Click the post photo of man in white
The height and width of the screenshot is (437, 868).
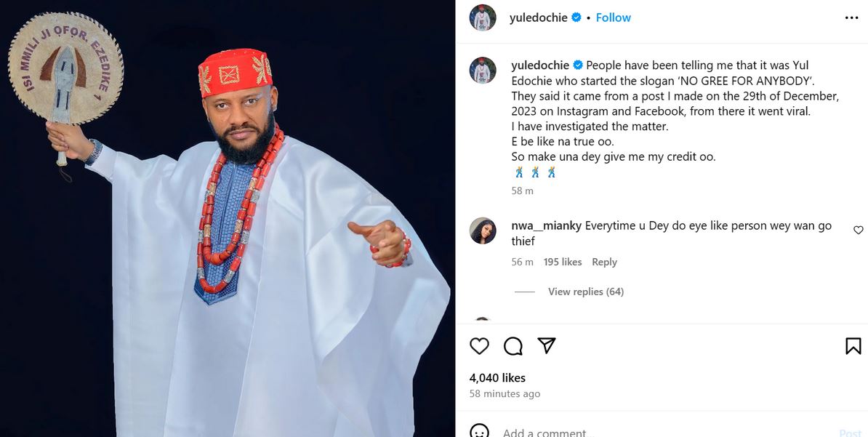tap(228, 218)
